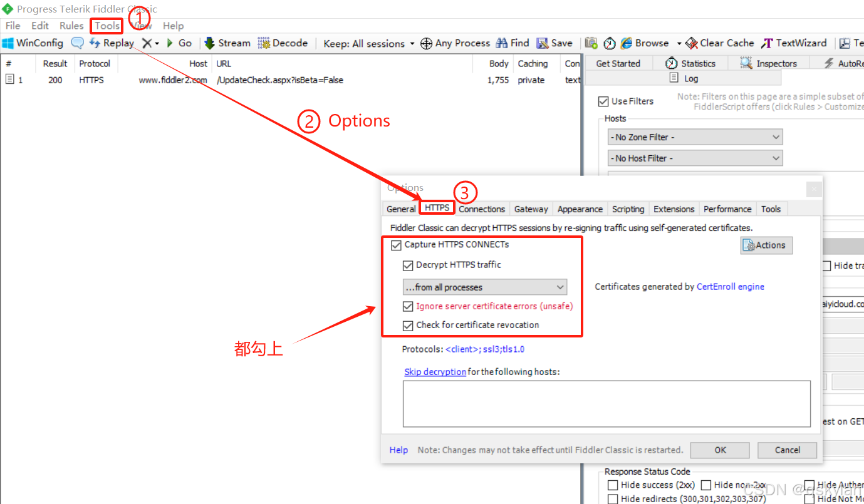
Task: Open the Edit menu
Action: point(40,26)
